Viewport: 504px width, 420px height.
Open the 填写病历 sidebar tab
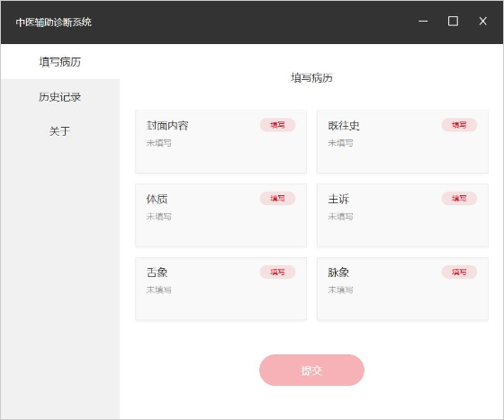pos(59,62)
